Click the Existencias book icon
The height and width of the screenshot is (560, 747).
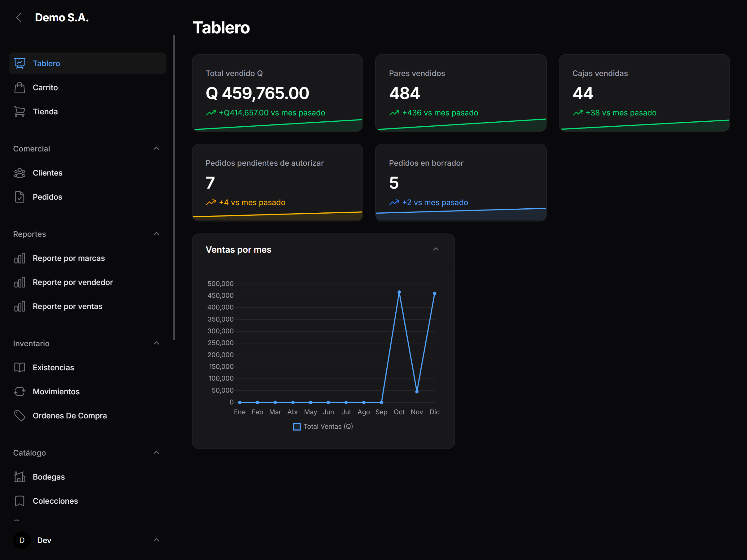[x=20, y=367]
